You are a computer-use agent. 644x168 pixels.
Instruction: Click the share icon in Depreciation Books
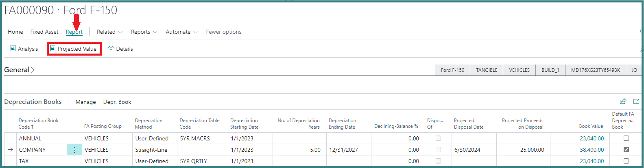[x=623, y=101]
